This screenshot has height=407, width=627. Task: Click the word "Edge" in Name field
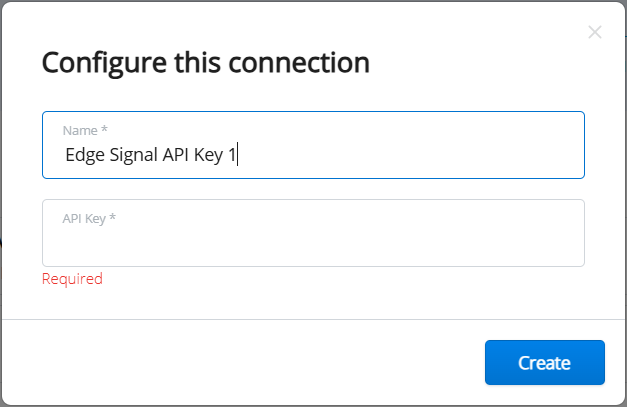point(84,155)
